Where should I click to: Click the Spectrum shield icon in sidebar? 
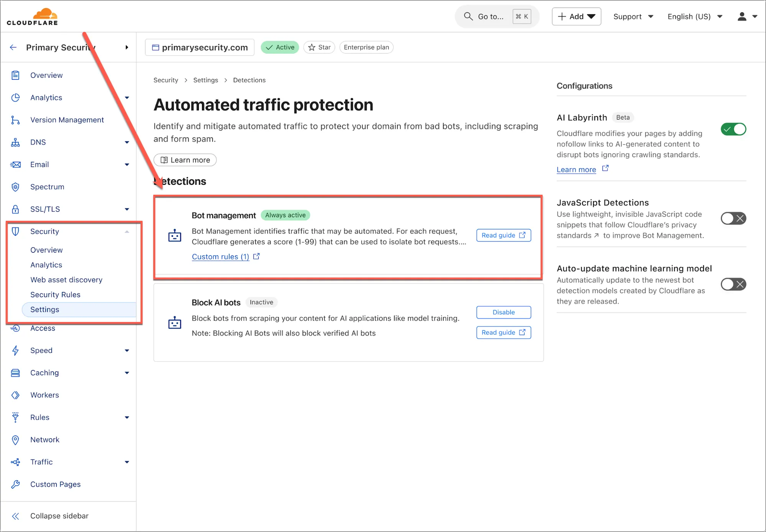[x=15, y=187]
